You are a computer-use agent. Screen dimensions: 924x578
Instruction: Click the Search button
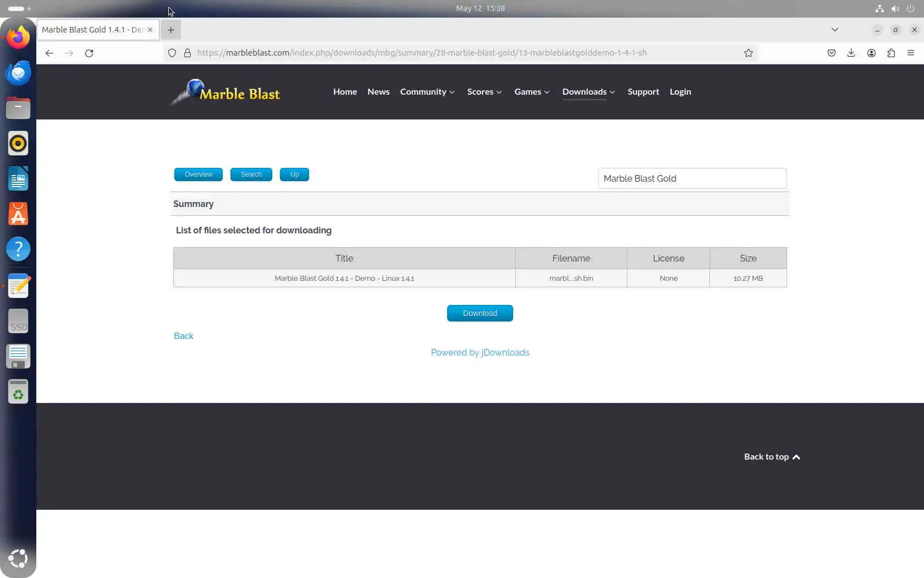251,175
